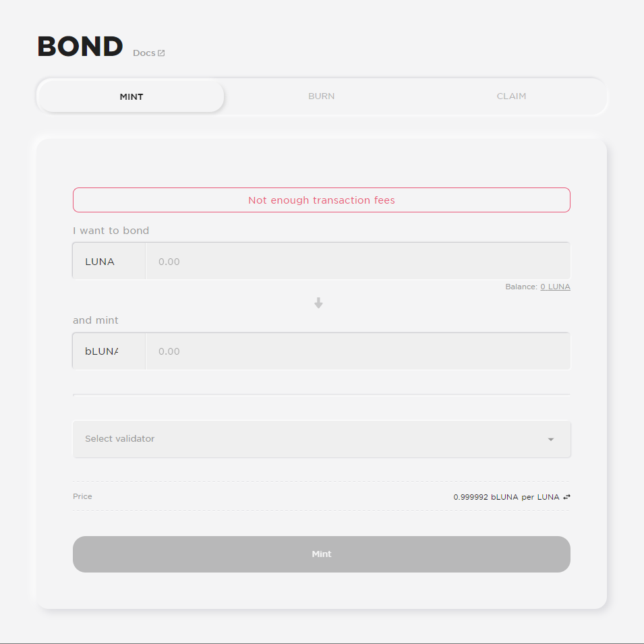644x644 pixels.
Task: Select the MINT tab
Action: tap(131, 97)
